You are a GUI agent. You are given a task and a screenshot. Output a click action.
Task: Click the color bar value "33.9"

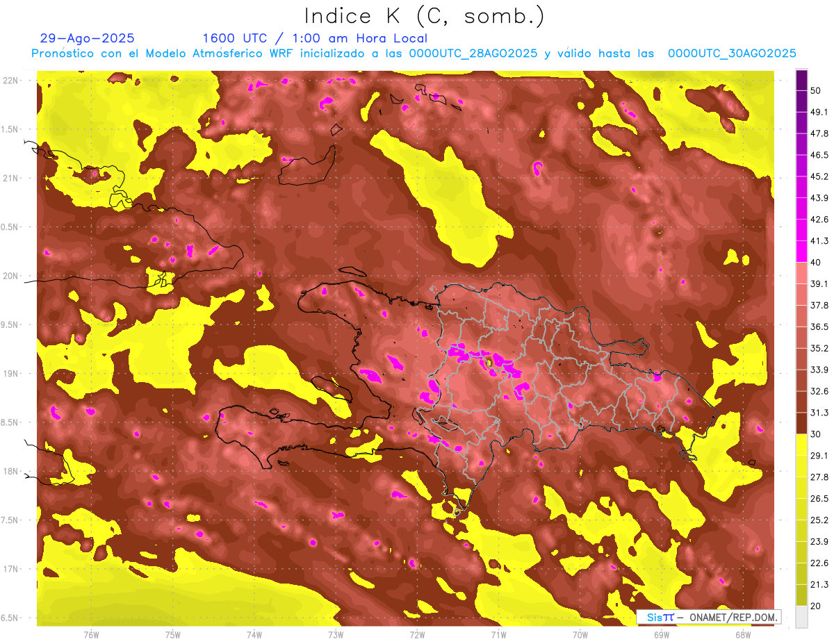tap(819, 370)
